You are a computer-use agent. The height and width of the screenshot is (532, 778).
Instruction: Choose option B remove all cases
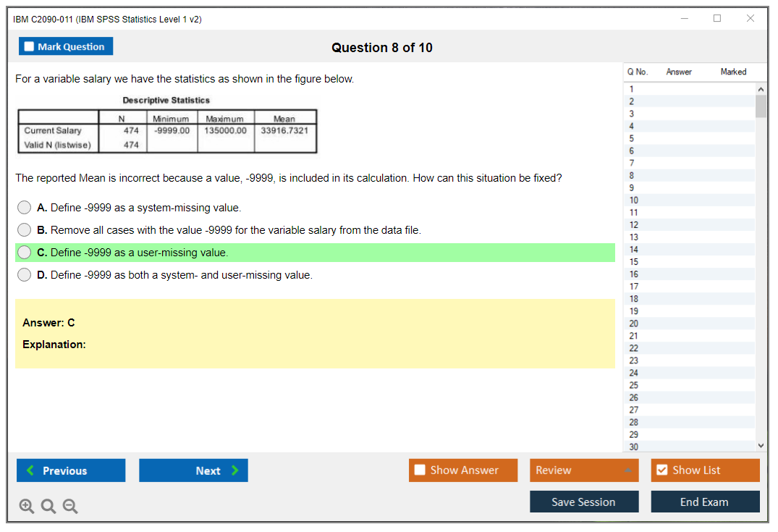[x=25, y=230]
